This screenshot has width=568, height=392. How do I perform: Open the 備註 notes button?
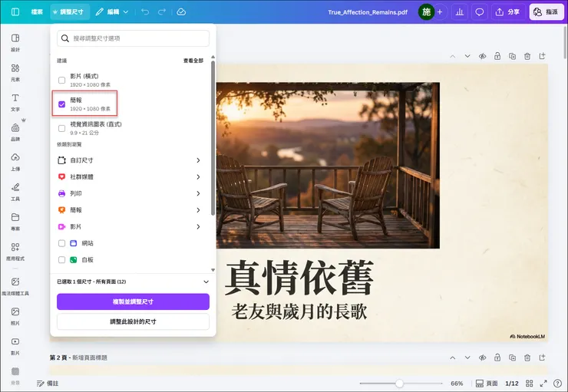pyautogui.click(x=48, y=384)
